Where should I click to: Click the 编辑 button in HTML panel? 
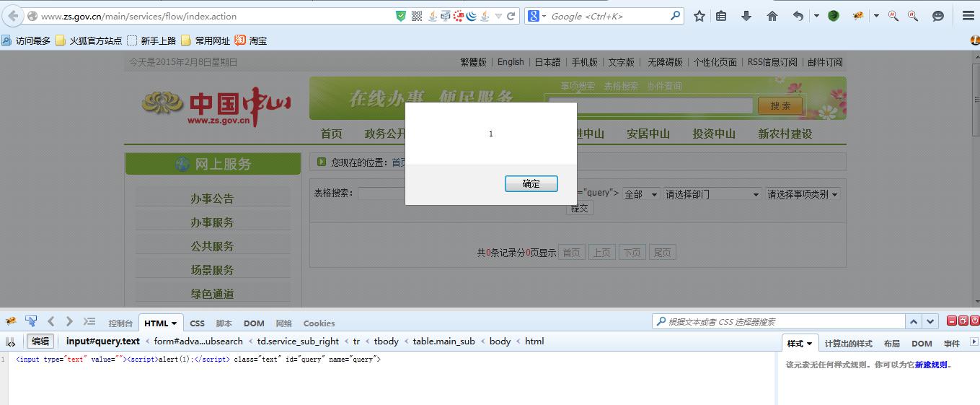[40, 341]
